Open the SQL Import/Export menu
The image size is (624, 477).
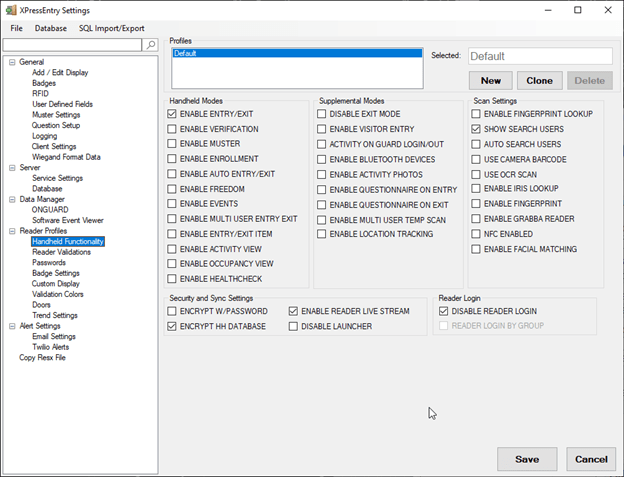(118, 28)
